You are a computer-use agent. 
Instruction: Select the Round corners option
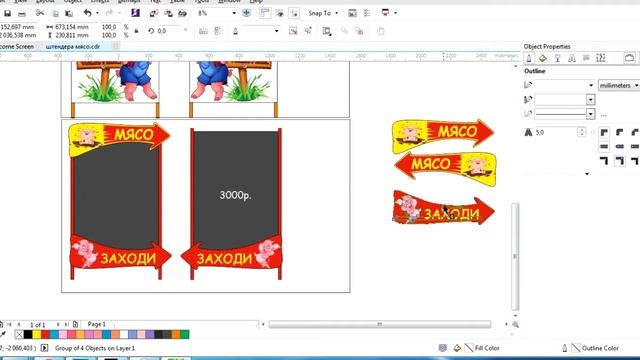tap(620, 132)
